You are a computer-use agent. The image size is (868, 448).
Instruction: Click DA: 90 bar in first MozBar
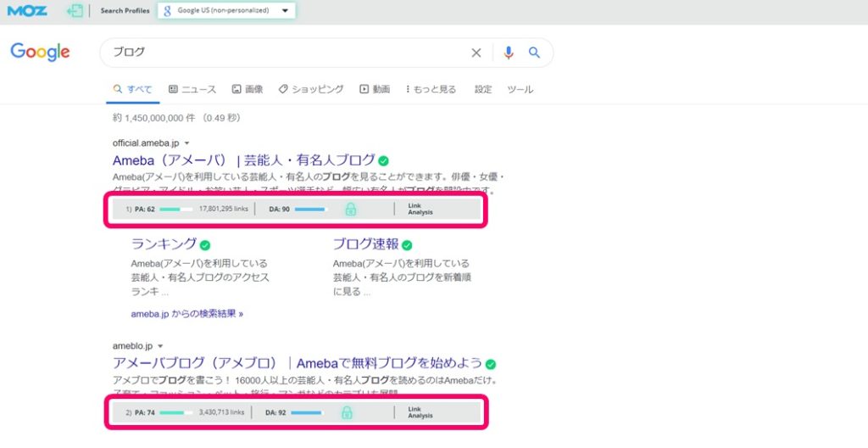[x=310, y=209]
